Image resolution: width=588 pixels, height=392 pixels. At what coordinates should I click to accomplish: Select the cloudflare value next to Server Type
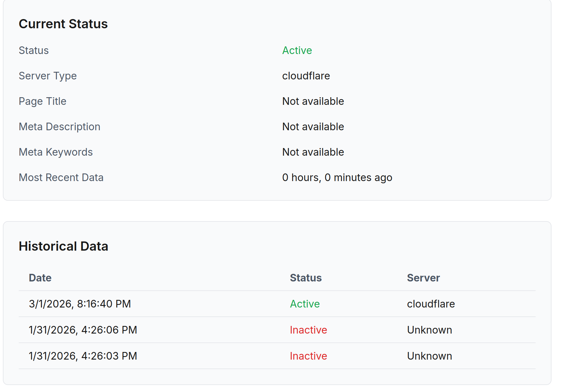click(306, 76)
